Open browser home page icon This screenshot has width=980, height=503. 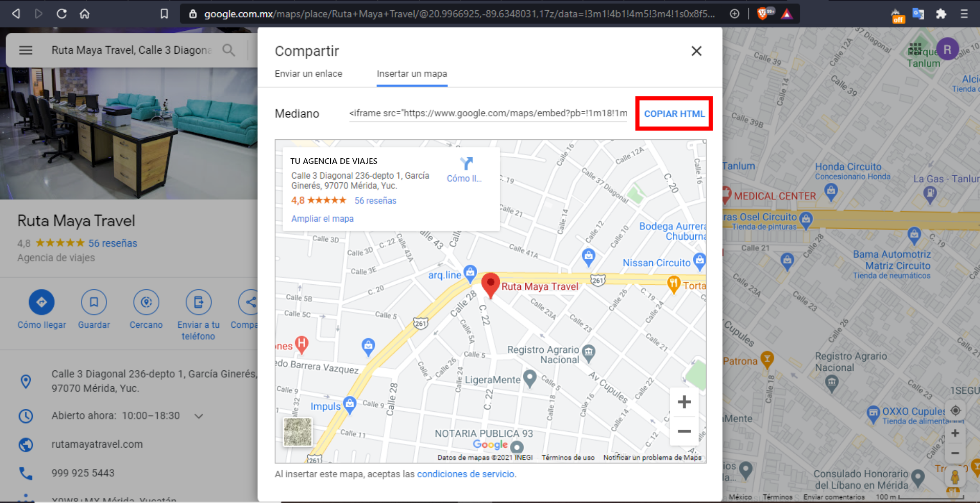[x=84, y=14]
